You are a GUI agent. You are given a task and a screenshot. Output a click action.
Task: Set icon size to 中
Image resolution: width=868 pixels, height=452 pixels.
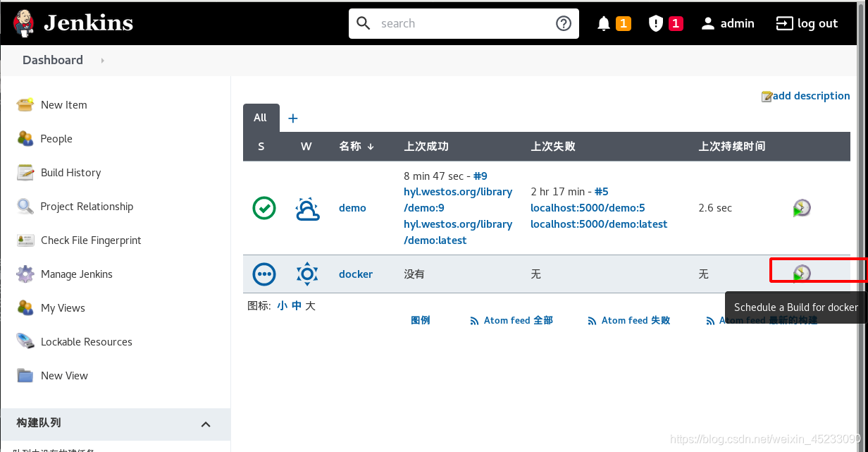(x=297, y=306)
